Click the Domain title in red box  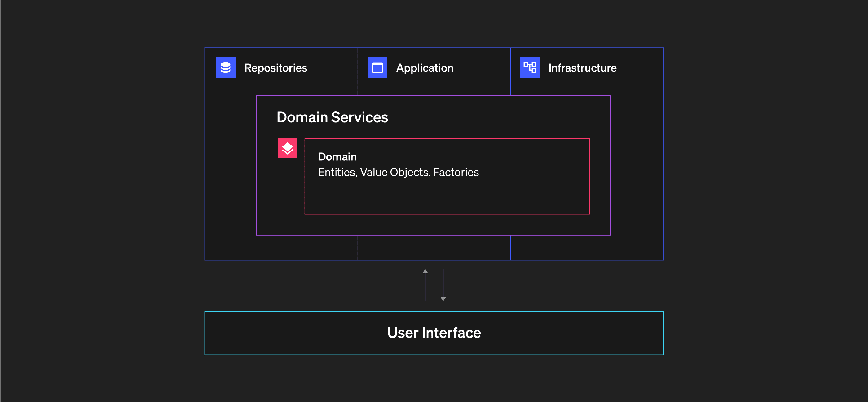pos(337,157)
